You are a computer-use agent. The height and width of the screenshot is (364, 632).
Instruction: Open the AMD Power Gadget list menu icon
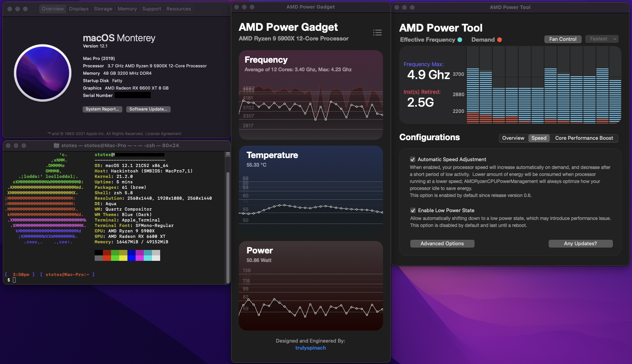377,33
